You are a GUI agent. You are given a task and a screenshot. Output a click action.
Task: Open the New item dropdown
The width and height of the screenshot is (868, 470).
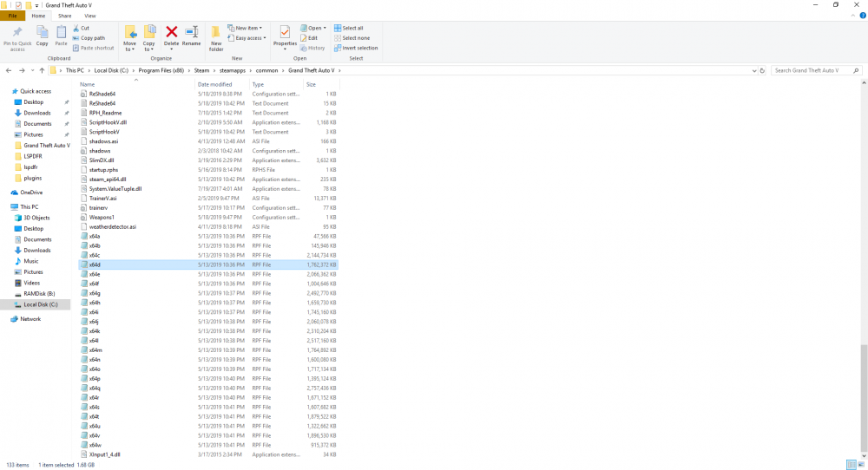coord(245,29)
